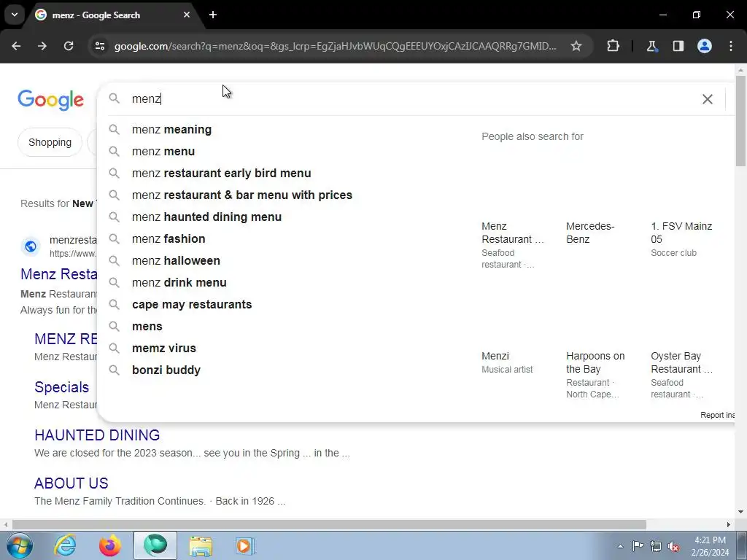The height and width of the screenshot is (560, 747).
Task: Clear the search box with X
Action: tap(708, 99)
